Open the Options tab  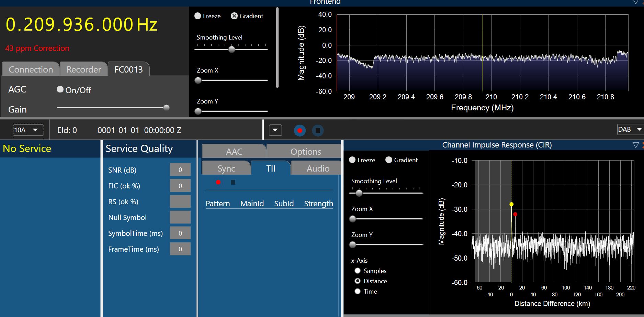click(x=305, y=152)
